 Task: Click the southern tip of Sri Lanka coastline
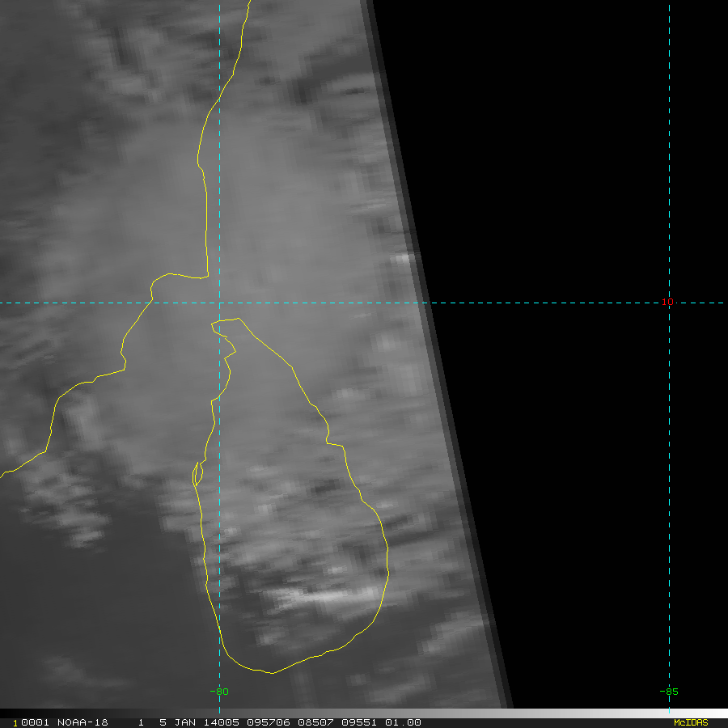coord(272,672)
